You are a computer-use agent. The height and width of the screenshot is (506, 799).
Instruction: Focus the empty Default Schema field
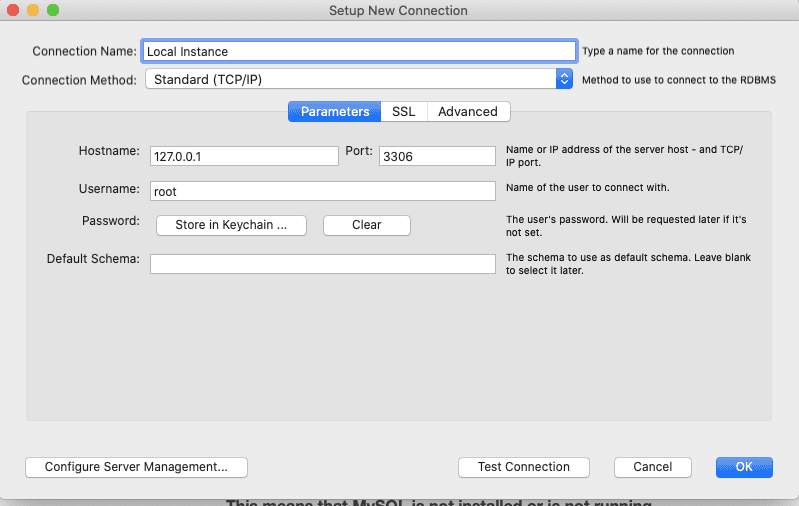pos(323,264)
